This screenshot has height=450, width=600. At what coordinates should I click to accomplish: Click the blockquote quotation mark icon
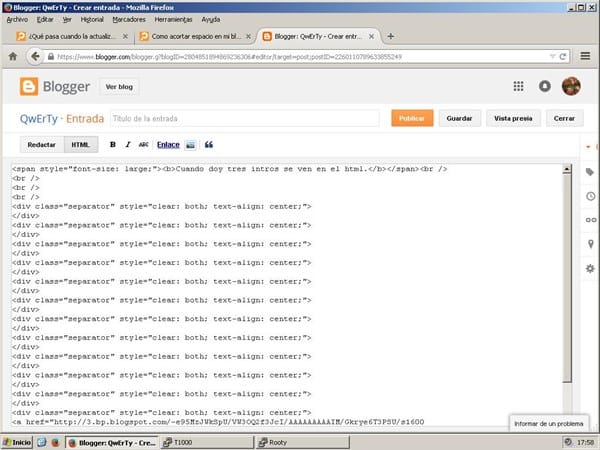209,144
